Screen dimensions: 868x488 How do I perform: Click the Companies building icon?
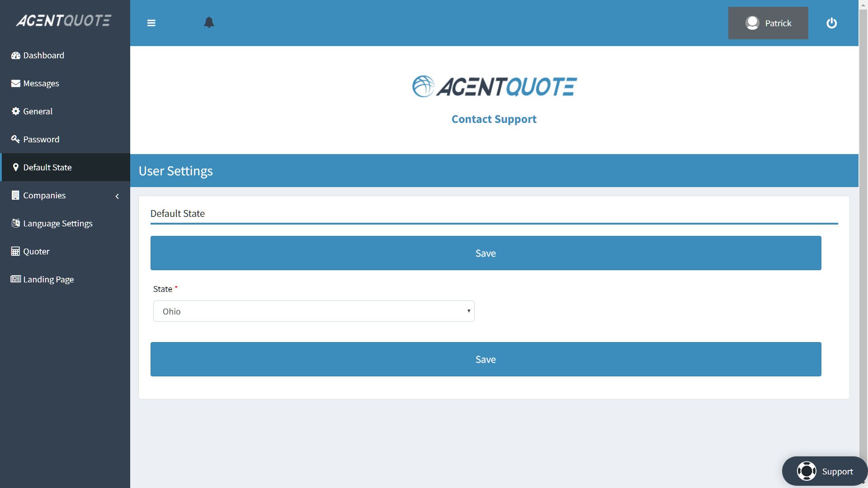pyautogui.click(x=16, y=195)
